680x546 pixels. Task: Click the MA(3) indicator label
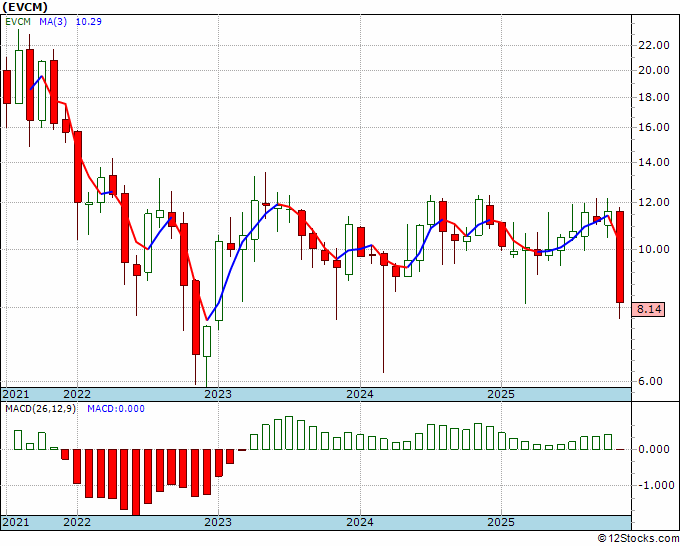(53, 21)
